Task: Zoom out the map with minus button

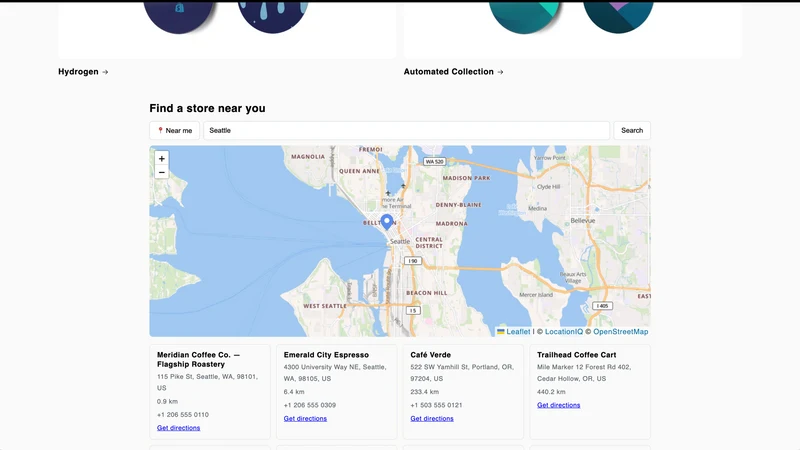Action: pyautogui.click(x=162, y=172)
